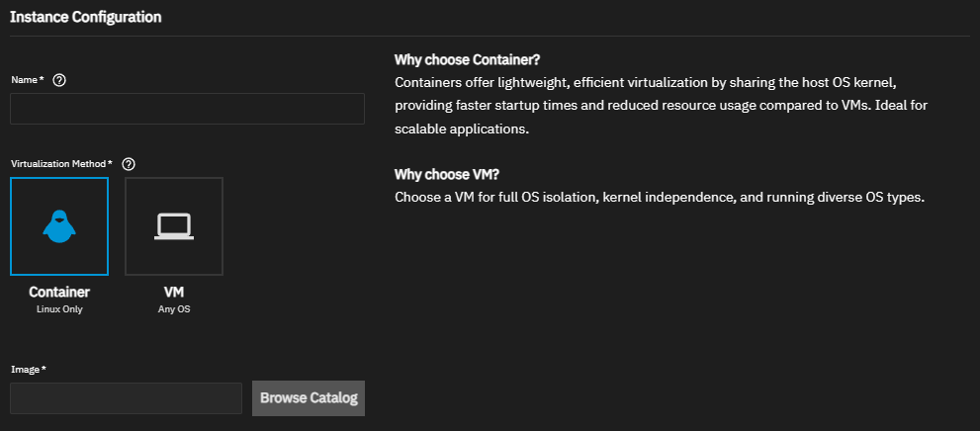Viewport: 980px width, 431px height.
Task: Focus the Name text field
Action: point(187,109)
